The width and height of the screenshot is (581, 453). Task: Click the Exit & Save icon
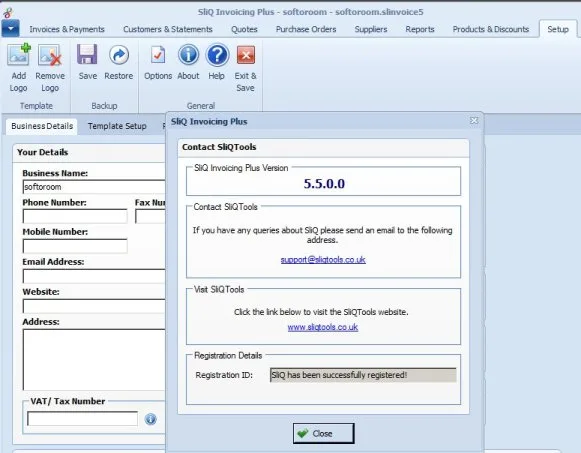[x=246, y=55]
